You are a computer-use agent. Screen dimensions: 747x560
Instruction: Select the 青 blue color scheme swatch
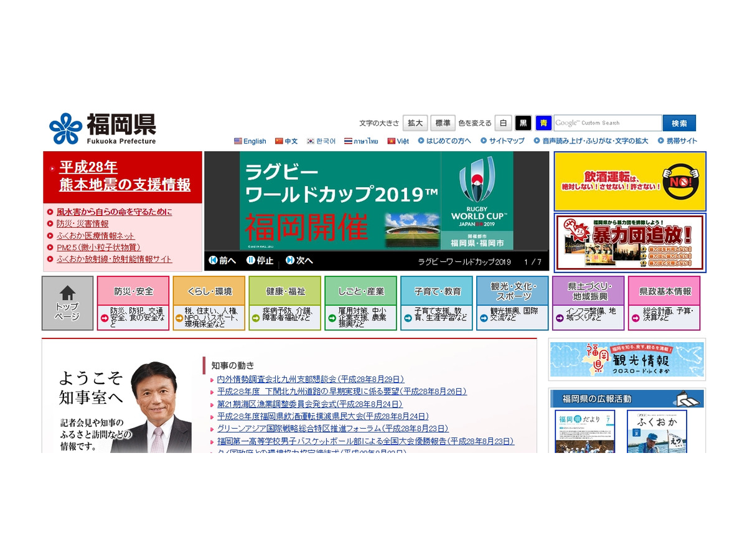542,123
